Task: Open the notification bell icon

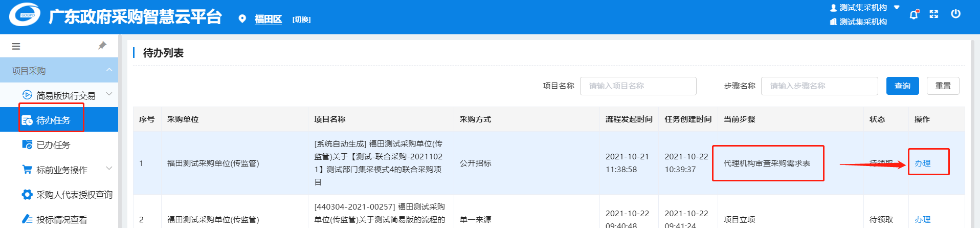Action: tap(914, 15)
